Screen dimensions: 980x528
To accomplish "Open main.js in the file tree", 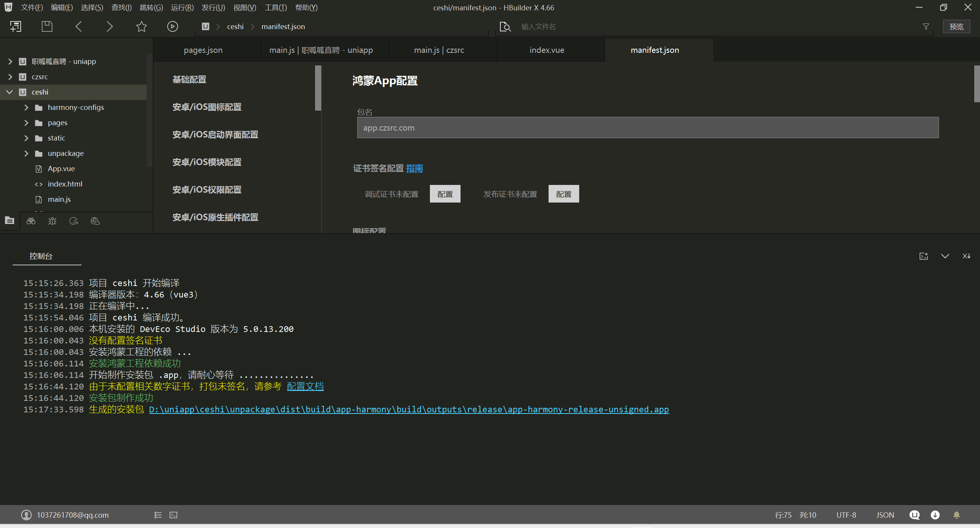I will 59,199.
